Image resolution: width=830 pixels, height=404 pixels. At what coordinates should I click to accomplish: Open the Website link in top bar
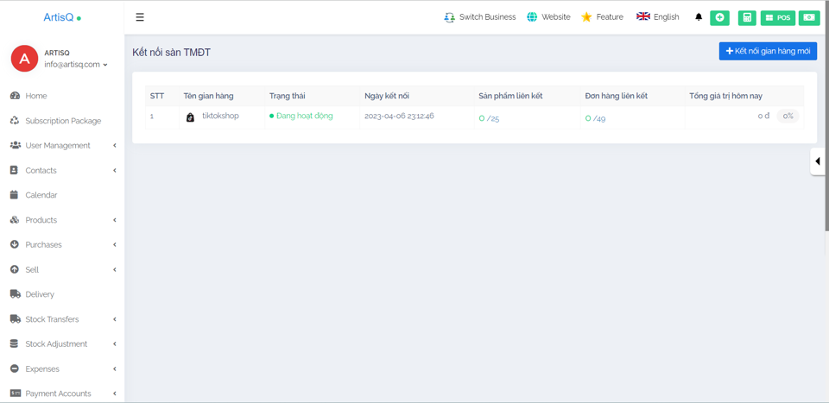(x=548, y=17)
